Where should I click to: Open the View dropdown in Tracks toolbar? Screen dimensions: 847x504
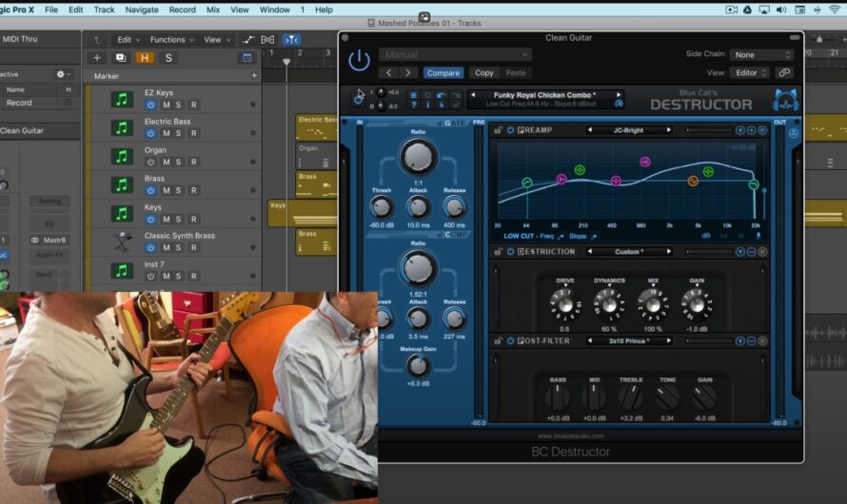click(217, 39)
